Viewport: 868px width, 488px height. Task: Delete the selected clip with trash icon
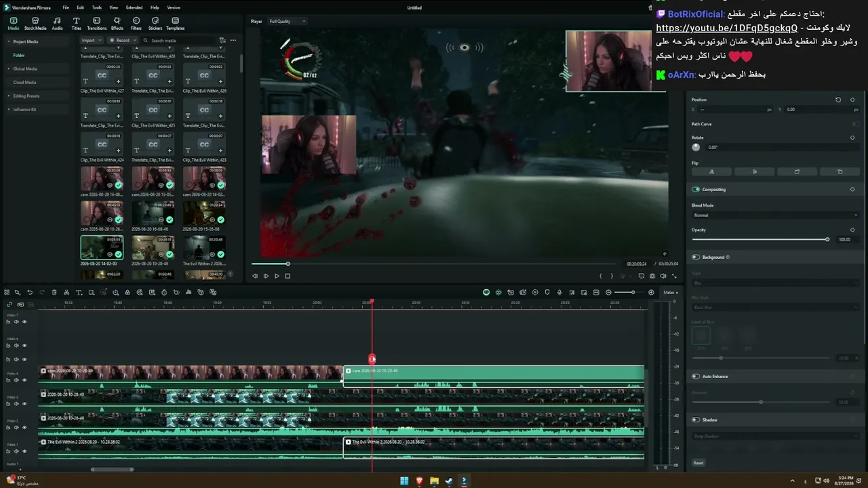click(54, 292)
